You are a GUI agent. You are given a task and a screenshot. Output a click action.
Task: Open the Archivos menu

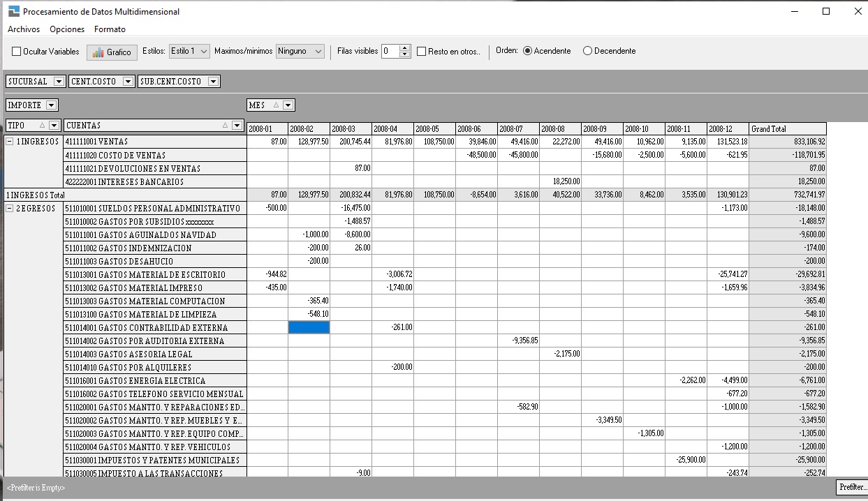click(24, 29)
